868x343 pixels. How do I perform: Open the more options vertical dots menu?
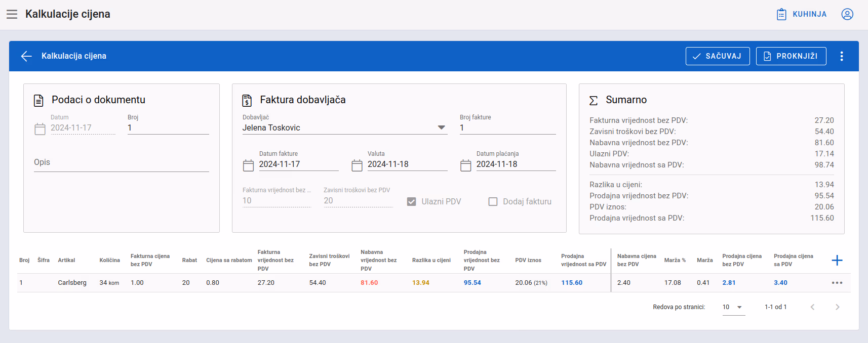pyautogui.click(x=842, y=56)
